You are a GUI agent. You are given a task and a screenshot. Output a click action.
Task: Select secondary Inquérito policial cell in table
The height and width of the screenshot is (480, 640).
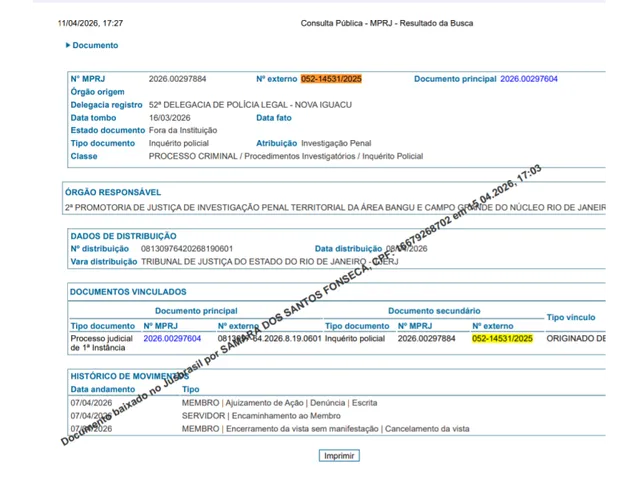tap(355, 338)
